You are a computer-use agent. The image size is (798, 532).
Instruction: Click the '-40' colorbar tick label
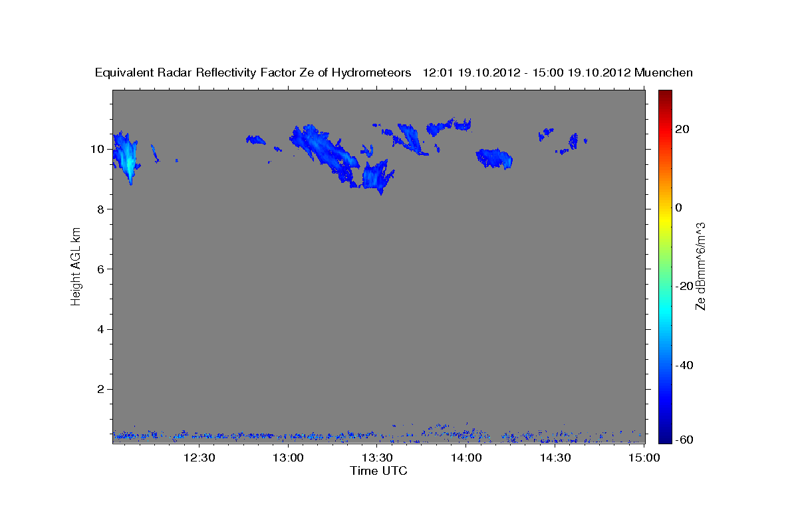[685, 365]
